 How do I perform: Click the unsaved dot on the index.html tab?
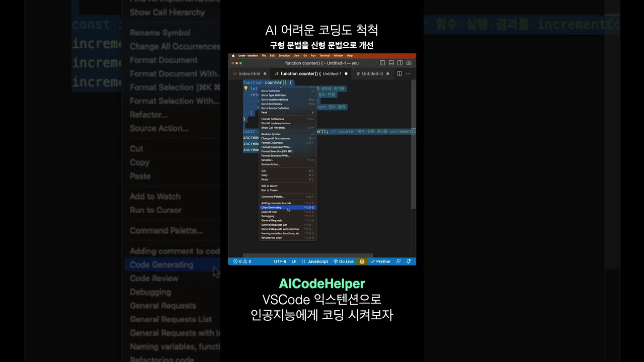coord(265,74)
